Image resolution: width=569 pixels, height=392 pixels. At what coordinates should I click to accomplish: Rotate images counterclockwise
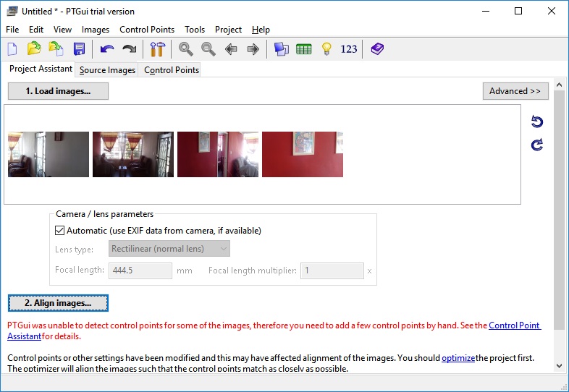(x=537, y=122)
